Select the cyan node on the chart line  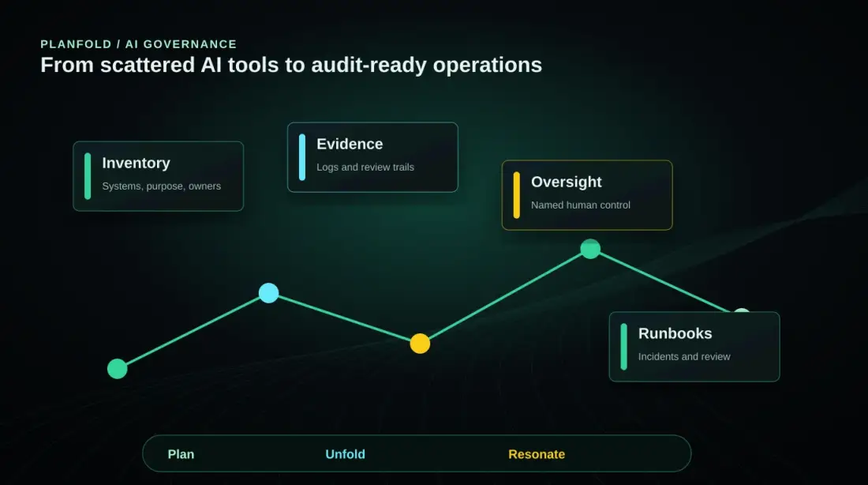point(269,293)
